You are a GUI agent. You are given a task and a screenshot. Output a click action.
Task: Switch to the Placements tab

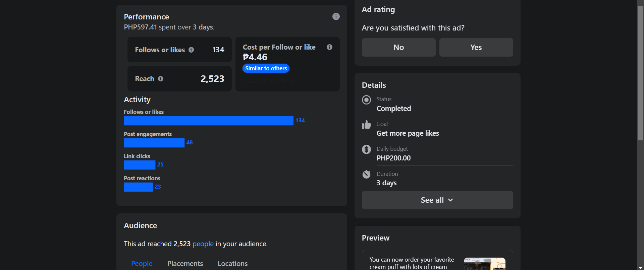click(185, 264)
